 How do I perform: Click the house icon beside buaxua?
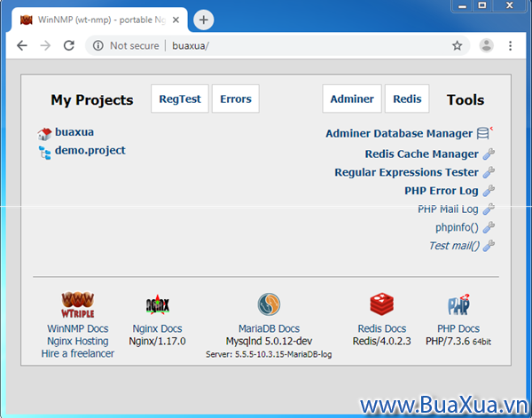[44, 134]
